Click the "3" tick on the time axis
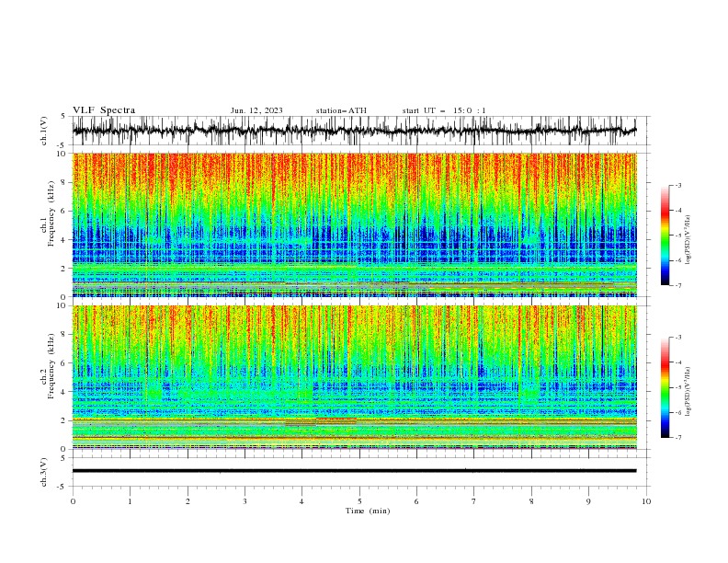 click(245, 501)
